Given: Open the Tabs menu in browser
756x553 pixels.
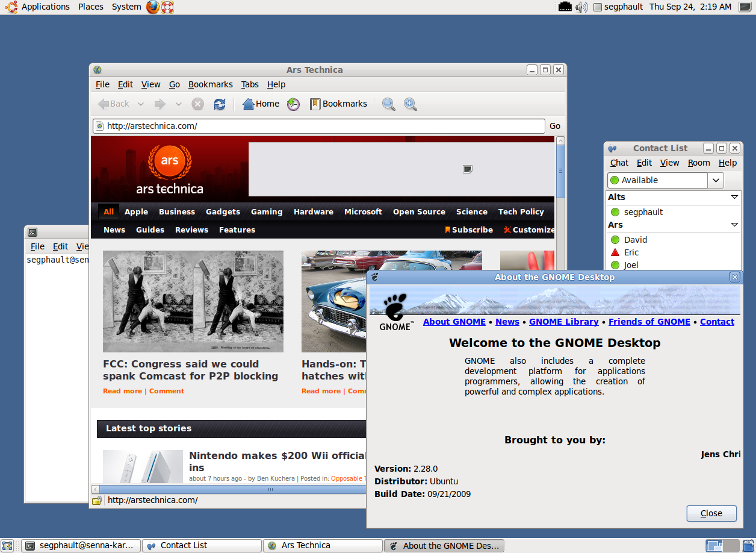Looking at the screenshot, I should coord(250,84).
